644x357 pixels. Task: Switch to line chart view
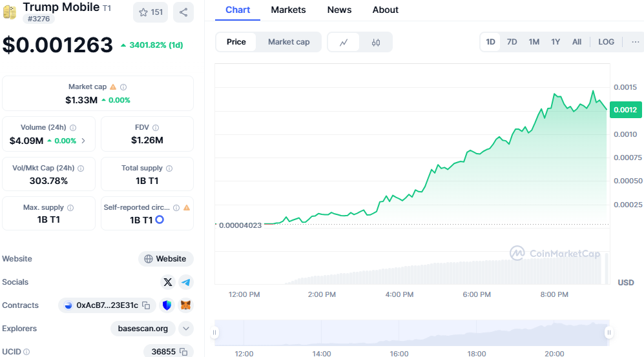point(344,42)
